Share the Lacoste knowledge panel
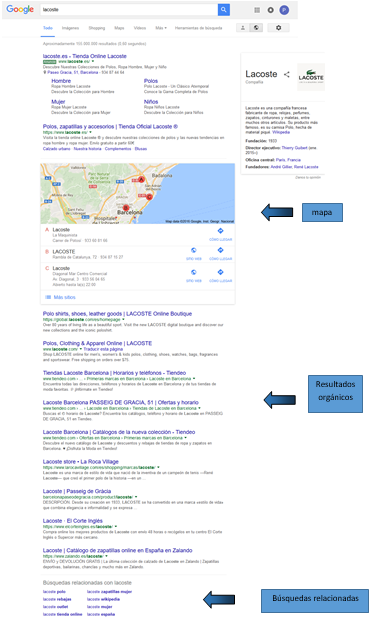The image size is (375, 619). point(287,74)
